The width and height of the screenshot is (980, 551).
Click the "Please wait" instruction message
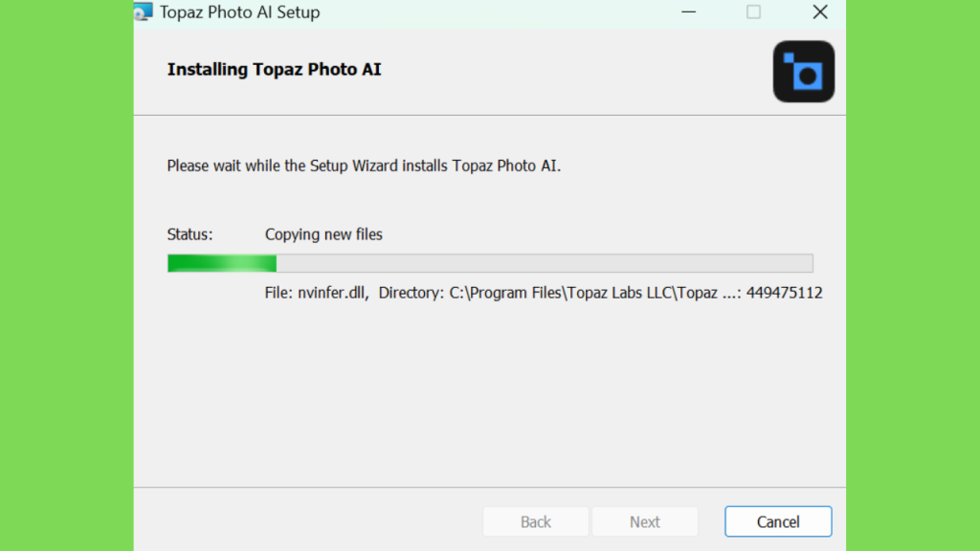(x=364, y=165)
